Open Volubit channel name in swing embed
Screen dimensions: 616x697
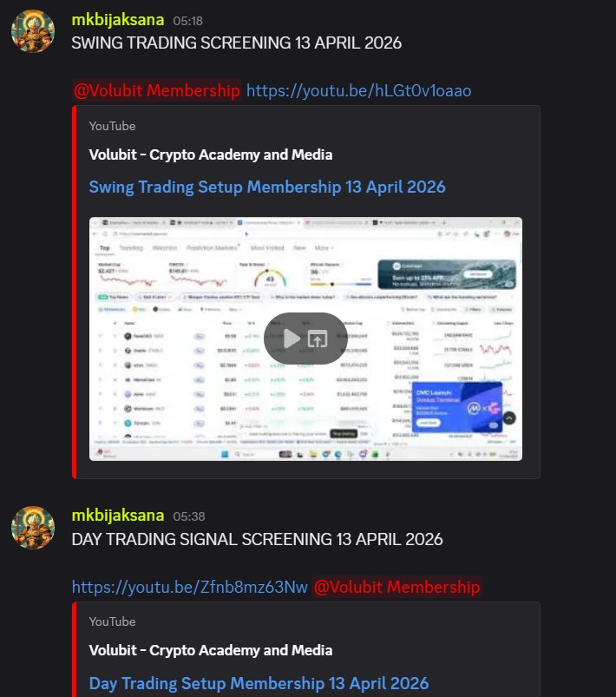(211, 155)
